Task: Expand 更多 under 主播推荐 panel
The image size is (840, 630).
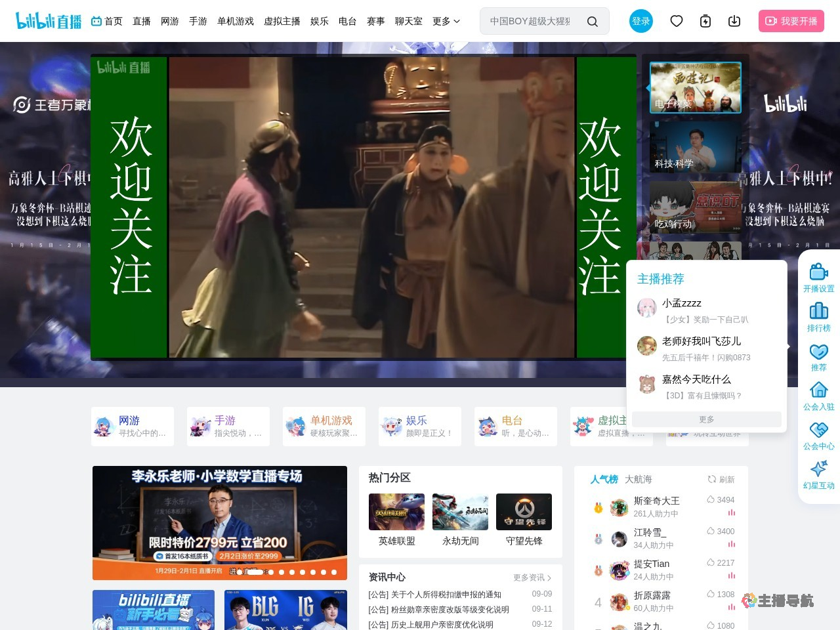Action: (x=706, y=419)
